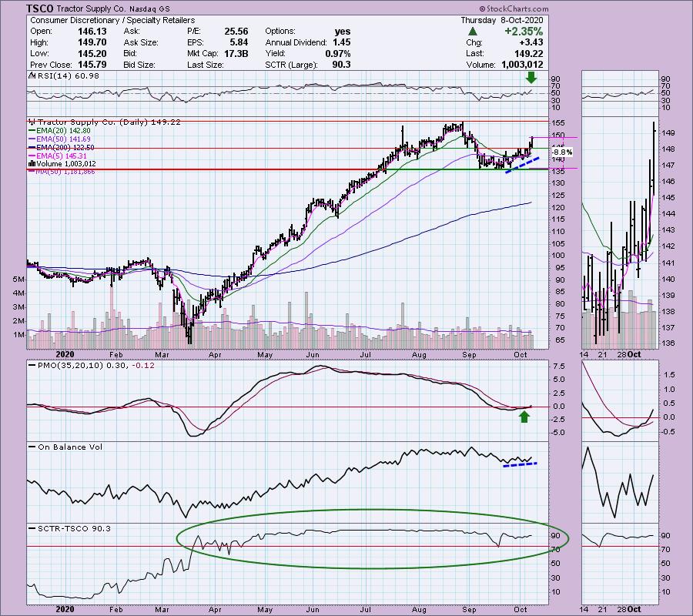This screenshot has height=616, width=693.
Task: Click the small chart icon before RSI(14)
Action: point(32,75)
